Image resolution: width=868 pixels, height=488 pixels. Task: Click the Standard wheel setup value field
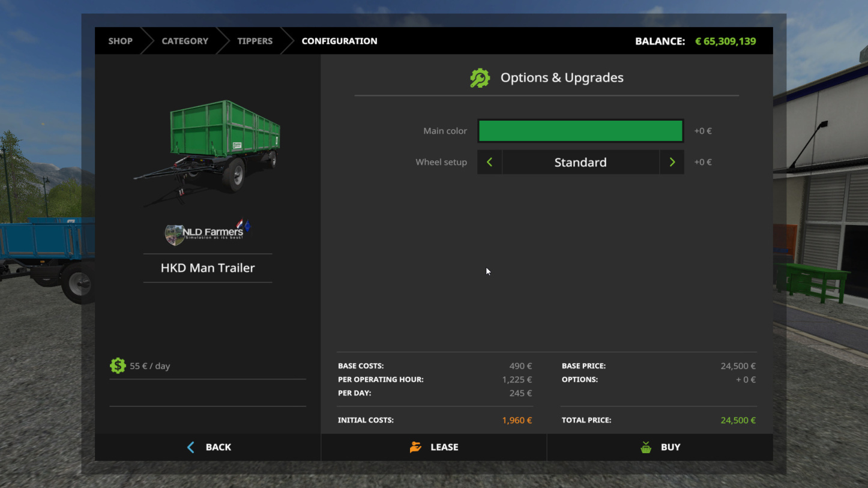[580, 162]
